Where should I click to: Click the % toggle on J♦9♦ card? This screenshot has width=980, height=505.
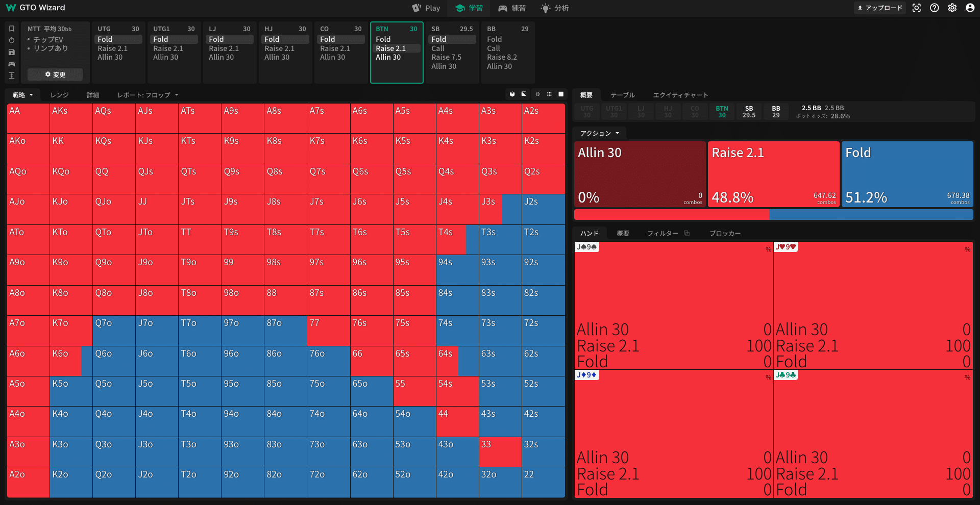768,377
